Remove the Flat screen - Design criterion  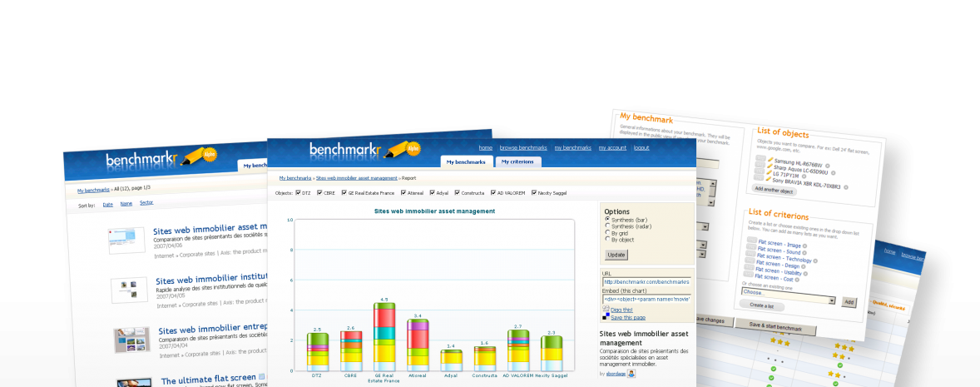(803, 266)
